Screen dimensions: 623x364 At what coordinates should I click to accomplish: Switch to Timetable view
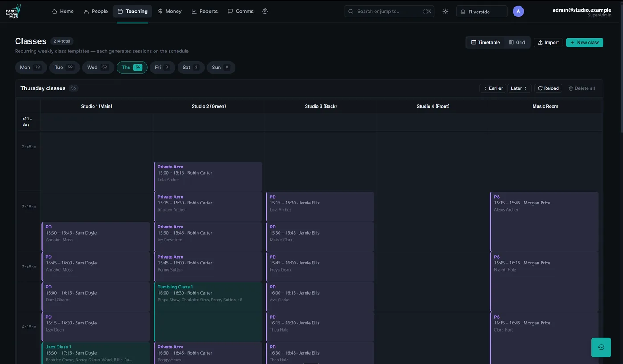pyautogui.click(x=485, y=43)
